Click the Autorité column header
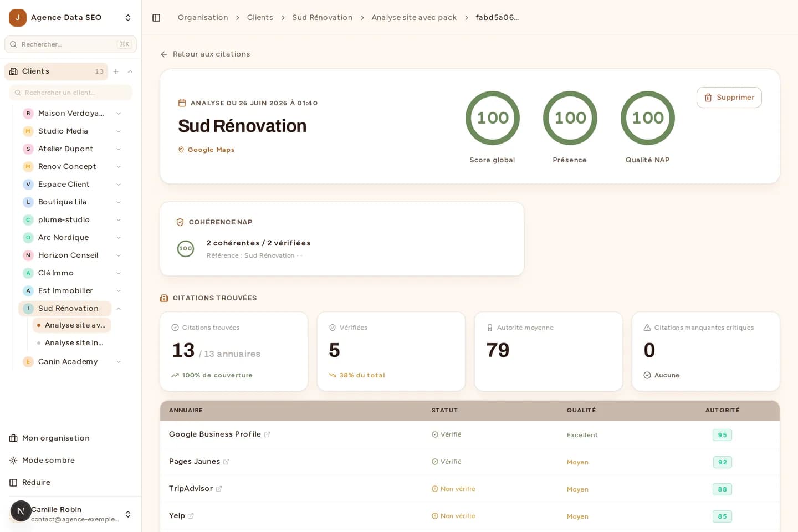The width and height of the screenshot is (798, 532). coord(722,411)
